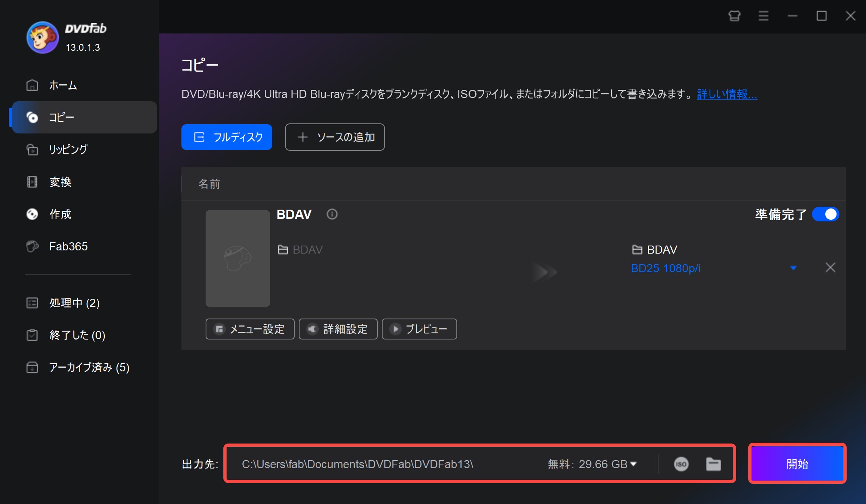Click the 開始 start button
The height and width of the screenshot is (504, 866).
pyautogui.click(x=797, y=464)
